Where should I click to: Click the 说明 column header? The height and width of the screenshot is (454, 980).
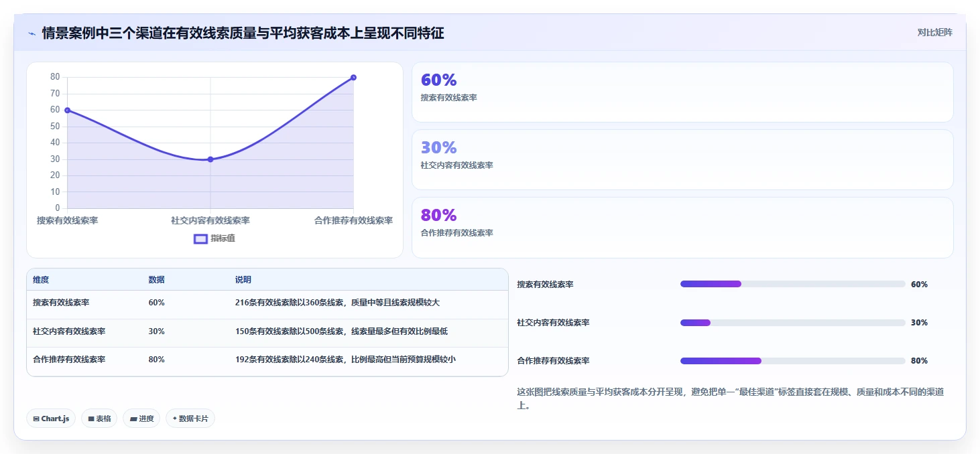pos(243,280)
